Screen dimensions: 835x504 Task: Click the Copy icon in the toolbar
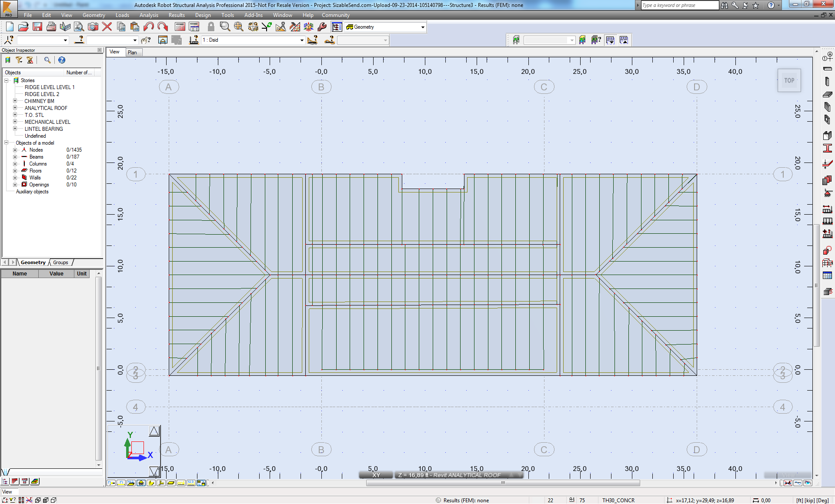coord(121,27)
